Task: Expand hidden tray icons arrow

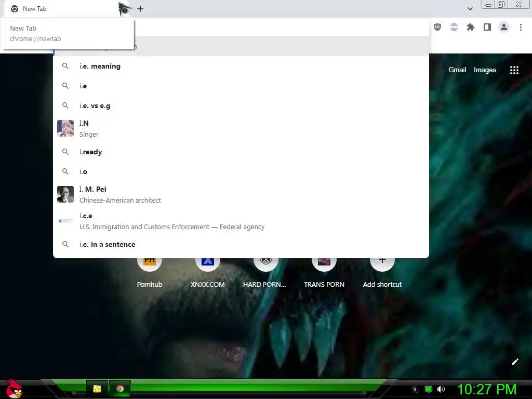Action: (415, 390)
